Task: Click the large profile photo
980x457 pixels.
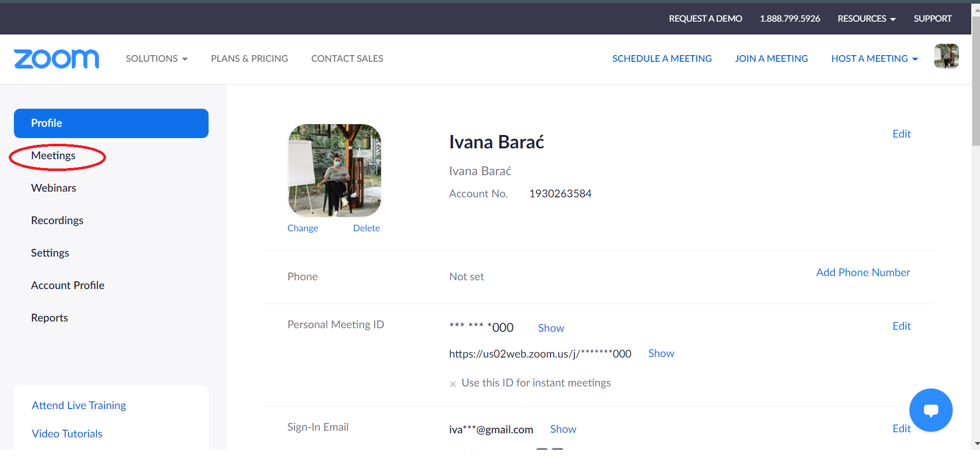Action: click(335, 171)
